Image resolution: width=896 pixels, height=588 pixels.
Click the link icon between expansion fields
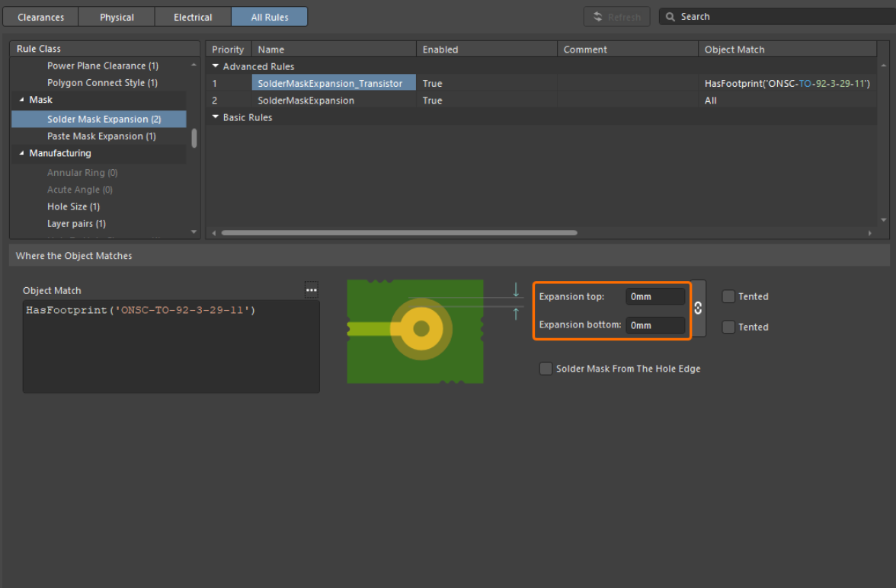click(x=698, y=308)
